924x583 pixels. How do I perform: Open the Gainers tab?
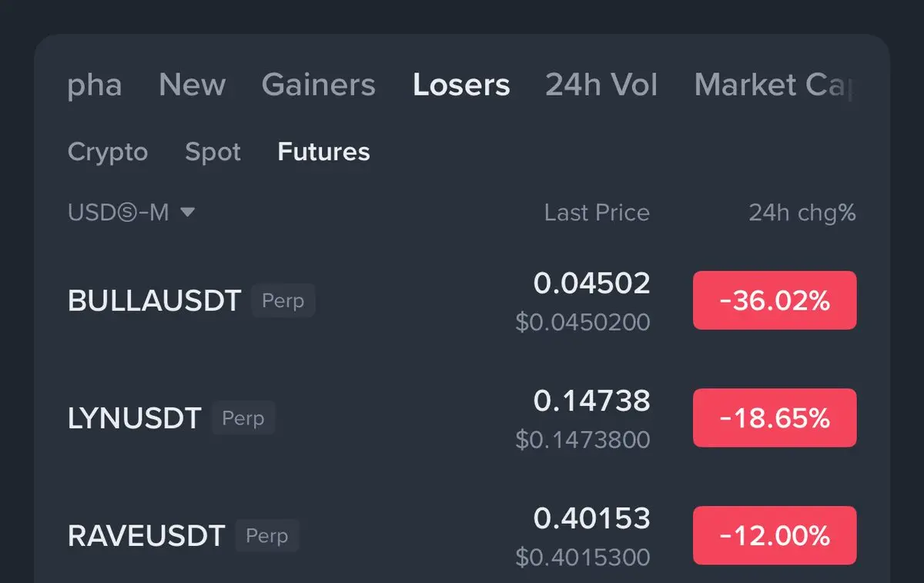pyautogui.click(x=318, y=85)
